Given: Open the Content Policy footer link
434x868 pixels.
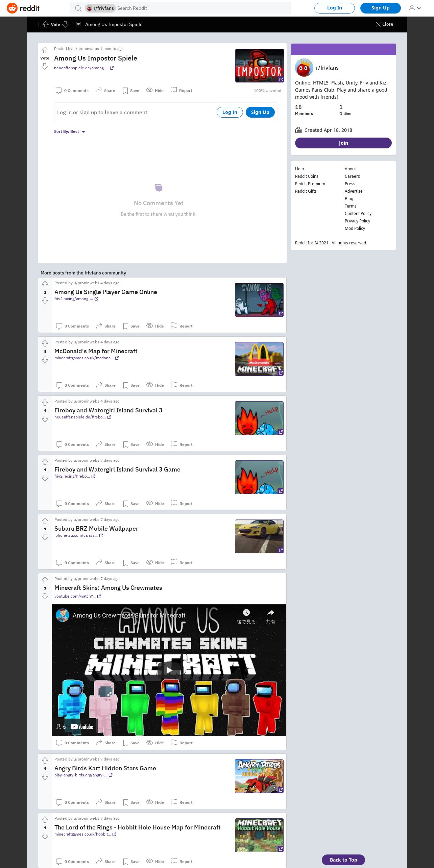Looking at the screenshot, I should [358, 214].
